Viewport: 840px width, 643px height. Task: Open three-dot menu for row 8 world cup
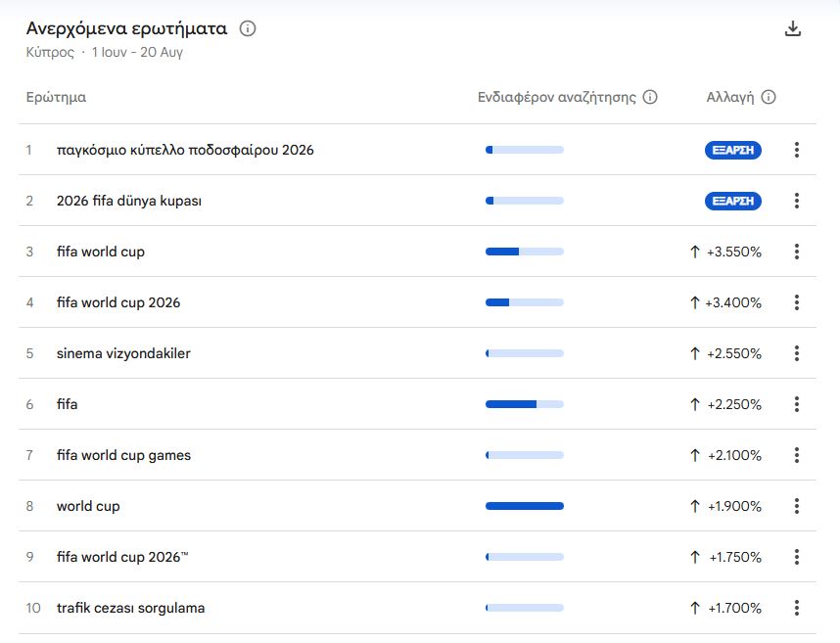pos(797,506)
